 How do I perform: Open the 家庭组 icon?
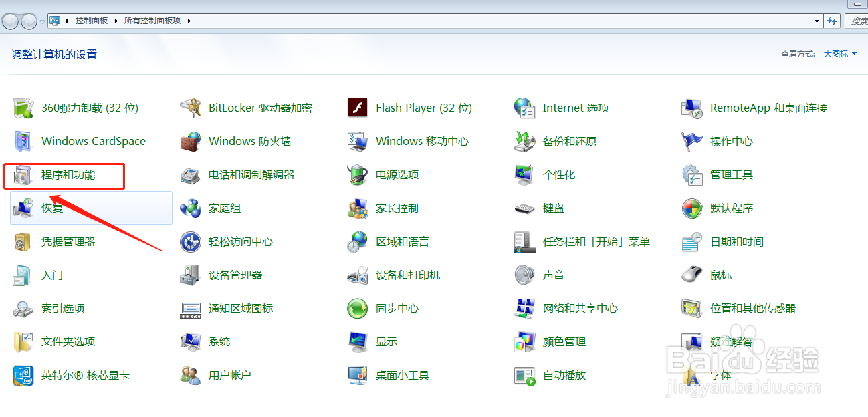pyautogui.click(x=191, y=208)
